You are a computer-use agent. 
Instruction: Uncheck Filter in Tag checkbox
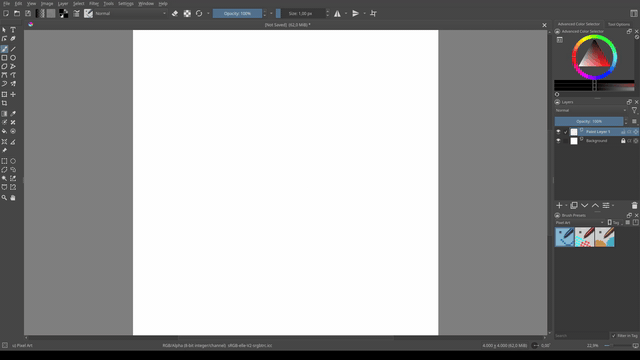pos(613,336)
